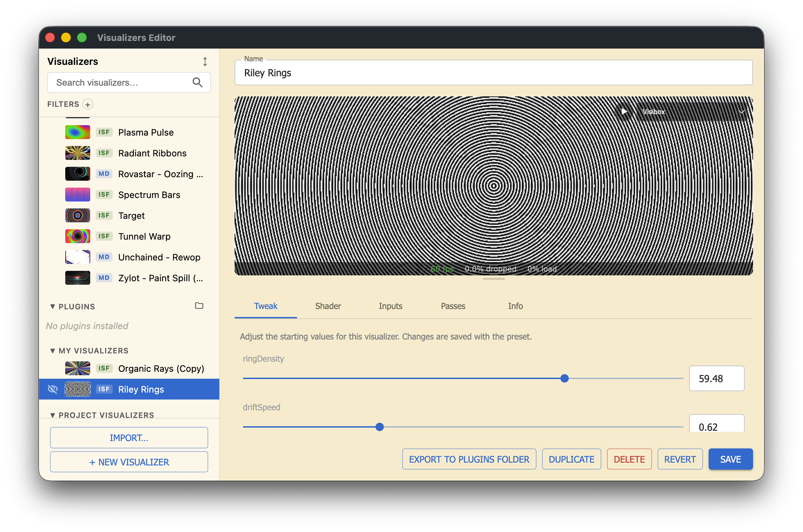
Task: Click the '0% load' status text
Action: [x=542, y=269]
